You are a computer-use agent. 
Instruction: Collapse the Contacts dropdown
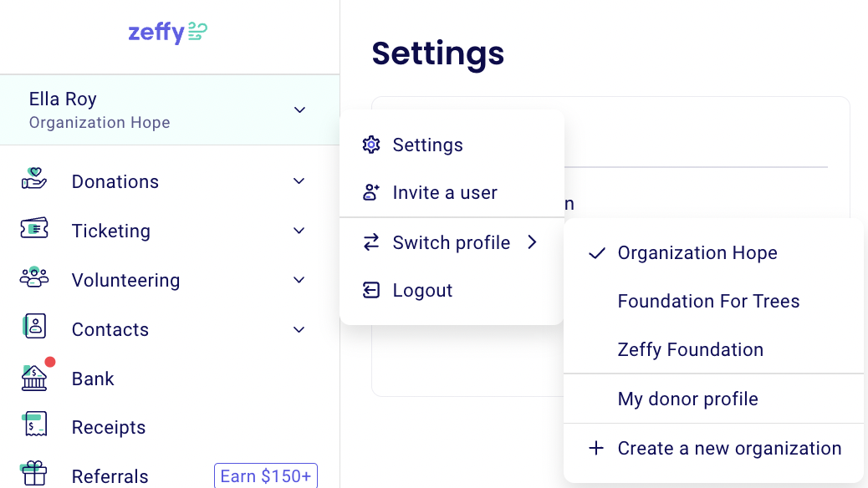(x=299, y=329)
